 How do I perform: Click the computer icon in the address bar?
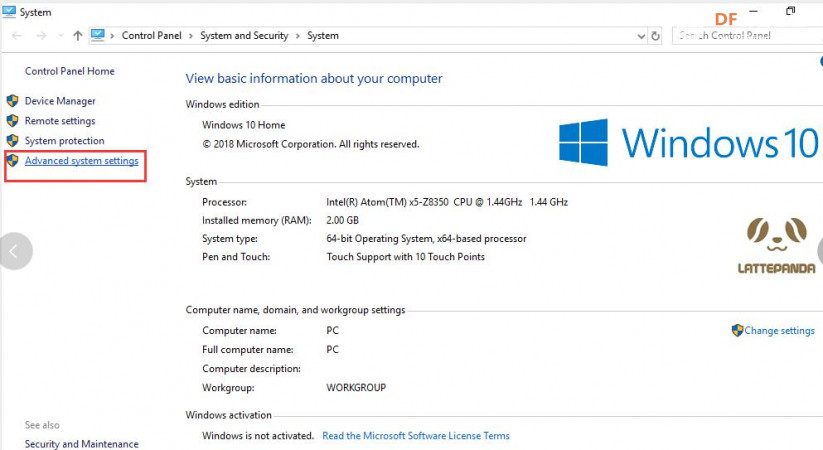(98, 35)
